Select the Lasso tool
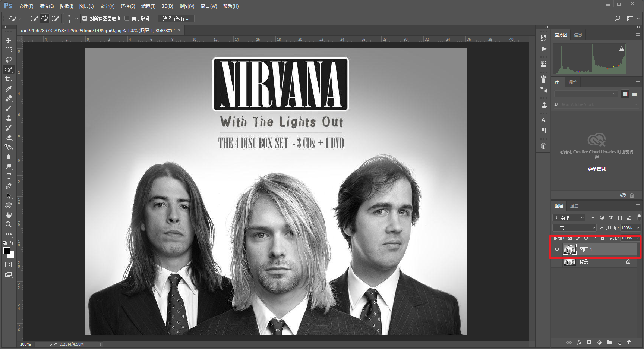The height and width of the screenshot is (349, 644). click(9, 60)
